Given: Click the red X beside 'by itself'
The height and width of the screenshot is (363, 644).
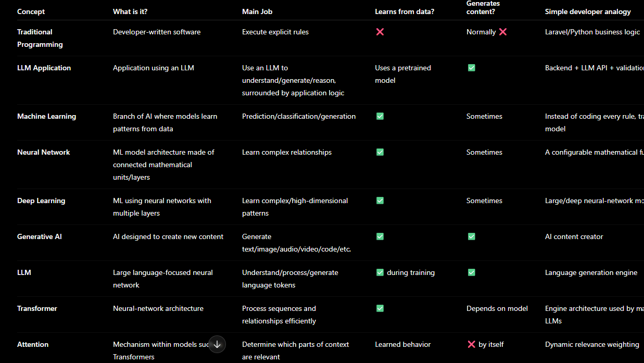Looking at the screenshot, I should click(x=472, y=344).
